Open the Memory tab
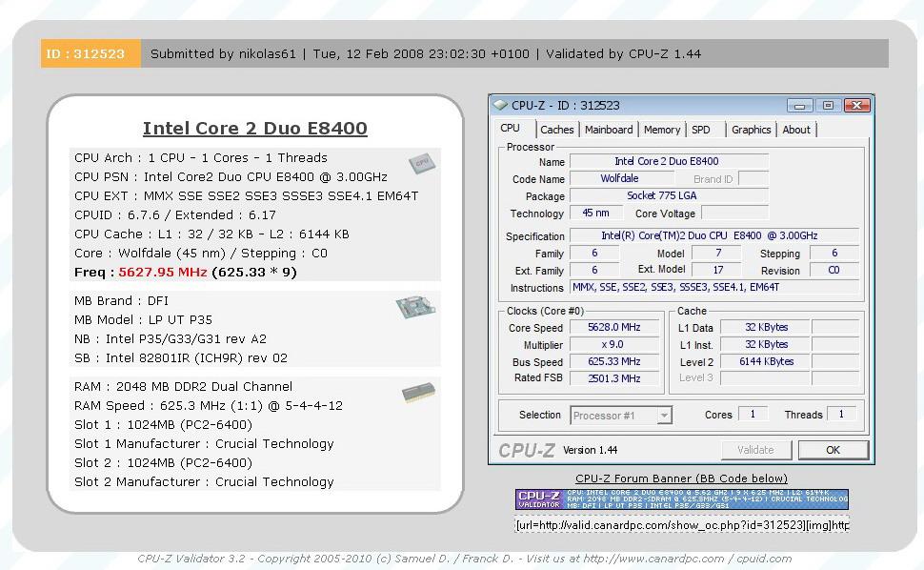The height and width of the screenshot is (570, 924). 662,130
